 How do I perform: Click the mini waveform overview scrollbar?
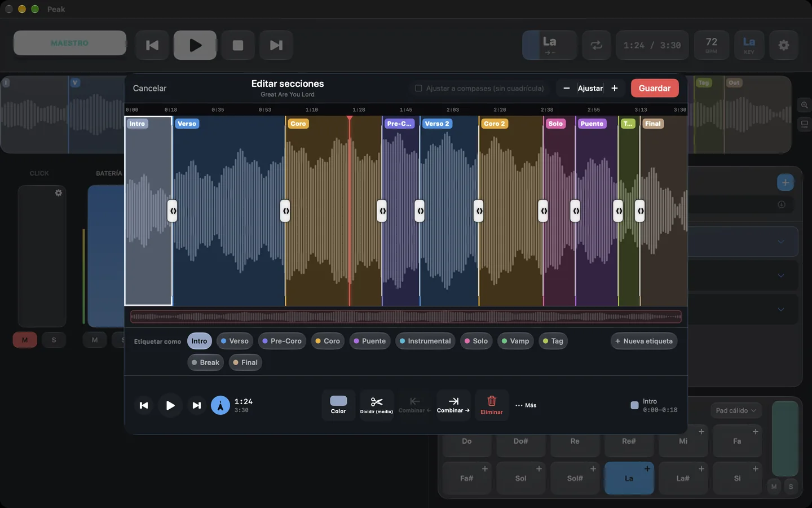406,317
